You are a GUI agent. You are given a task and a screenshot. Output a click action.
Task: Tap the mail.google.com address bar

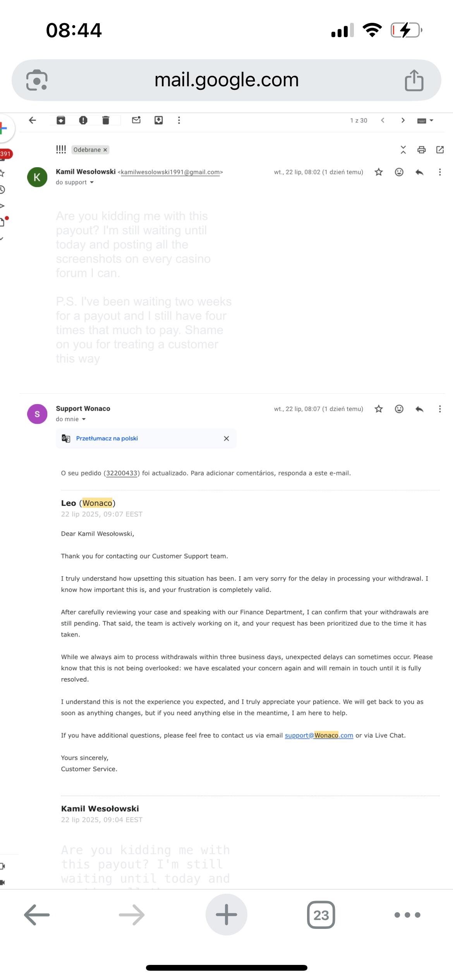tap(226, 80)
